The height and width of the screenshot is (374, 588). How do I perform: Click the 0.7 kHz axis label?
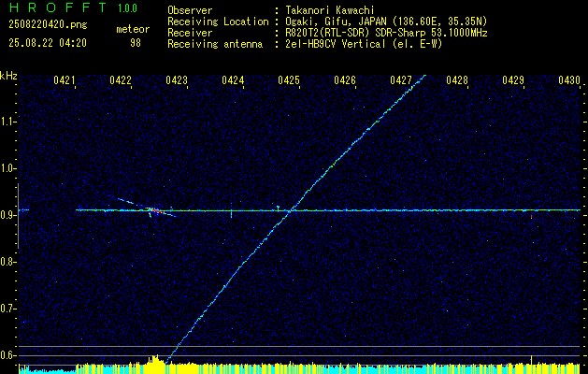[7, 309]
